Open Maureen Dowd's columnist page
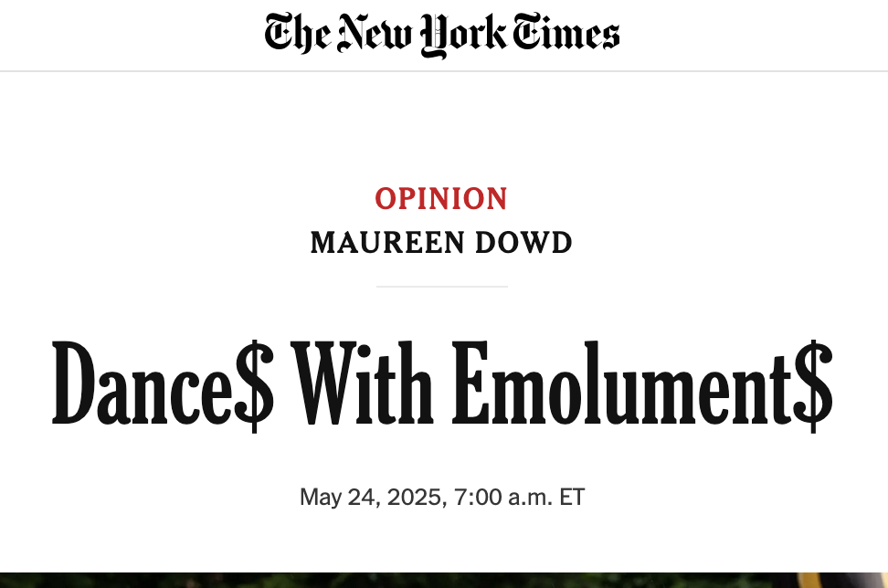The image size is (888, 588). 441,243
